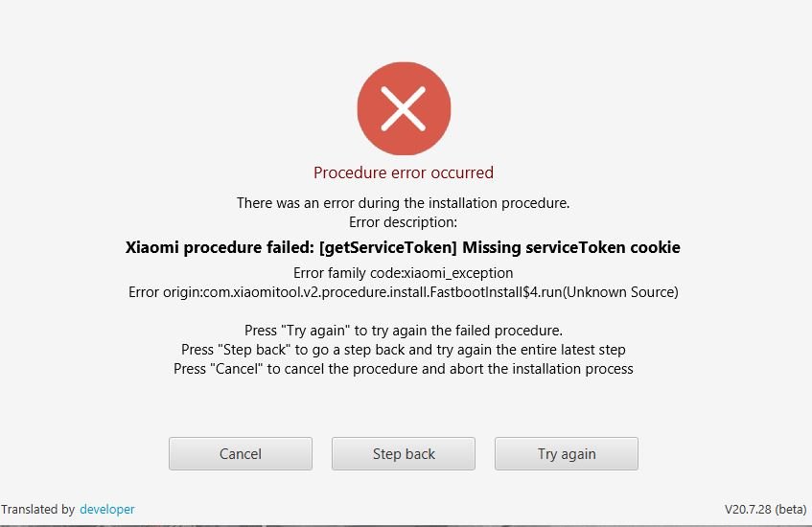
Task: Open the developer translator link
Action: tap(107, 510)
